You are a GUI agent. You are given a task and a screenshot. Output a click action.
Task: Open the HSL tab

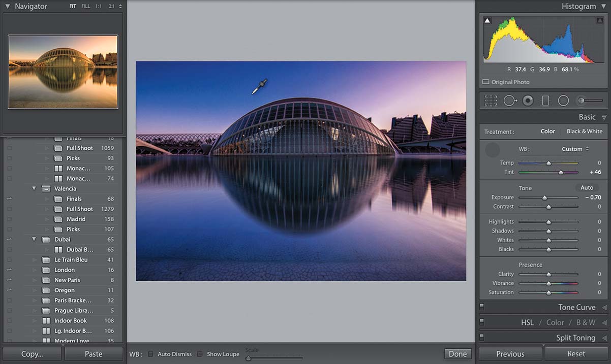point(527,322)
